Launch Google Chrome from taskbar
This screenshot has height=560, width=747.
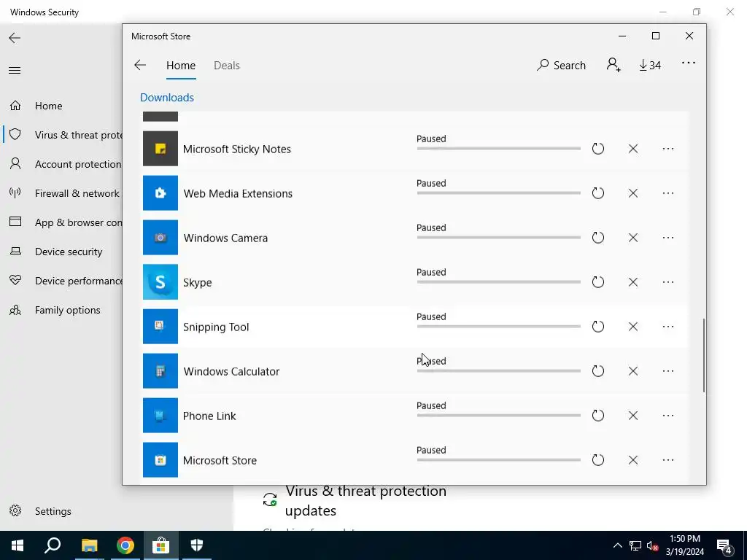point(125,545)
